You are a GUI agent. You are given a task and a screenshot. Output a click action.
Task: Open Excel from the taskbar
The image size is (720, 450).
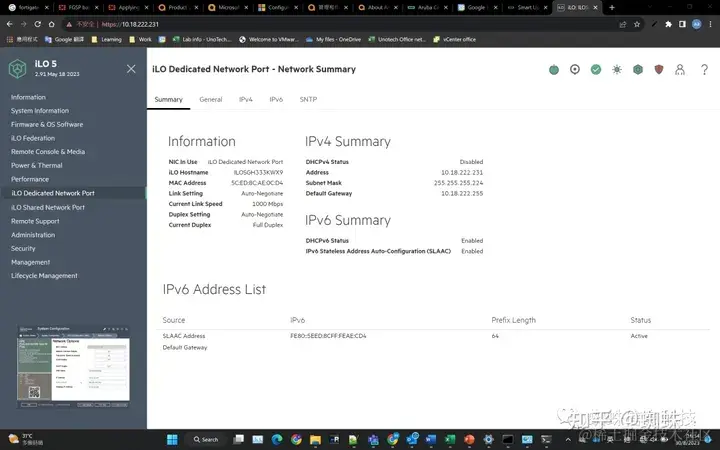pyautogui.click(x=450, y=439)
